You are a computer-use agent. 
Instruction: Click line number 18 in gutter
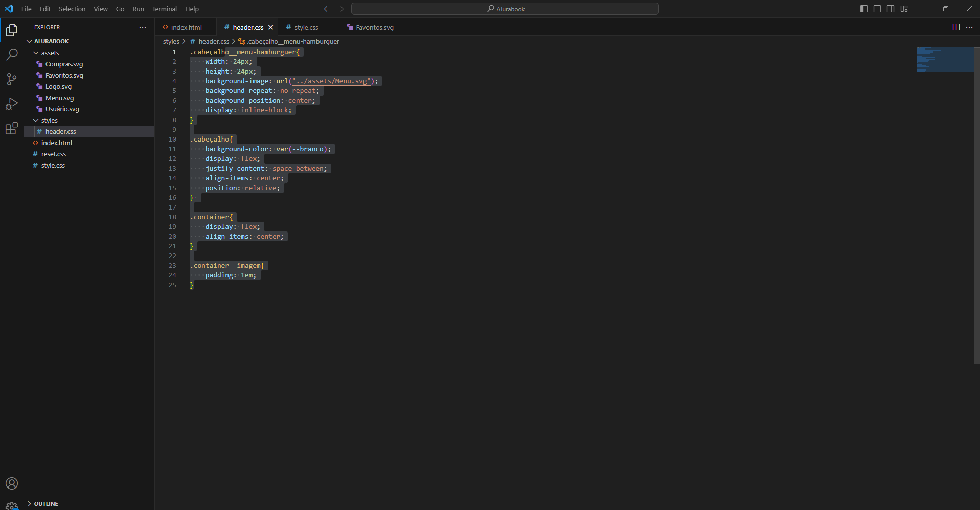[x=172, y=217]
